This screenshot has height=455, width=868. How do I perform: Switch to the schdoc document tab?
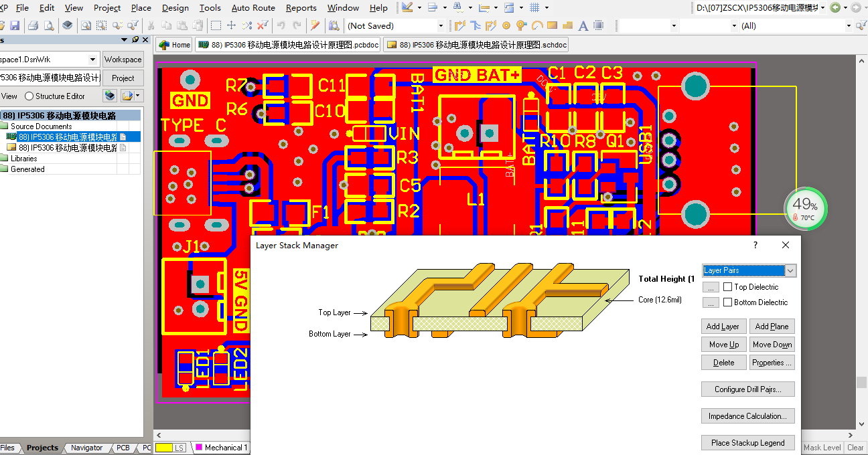click(x=477, y=45)
